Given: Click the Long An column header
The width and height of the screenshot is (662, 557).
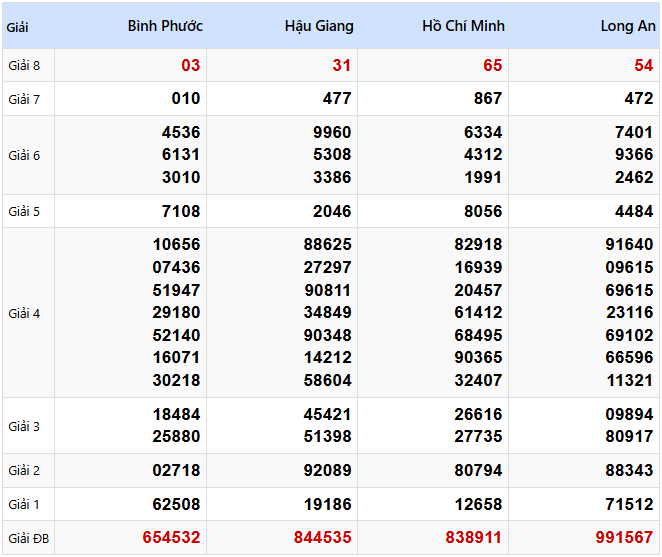Looking at the screenshot, I should (627, 26).
